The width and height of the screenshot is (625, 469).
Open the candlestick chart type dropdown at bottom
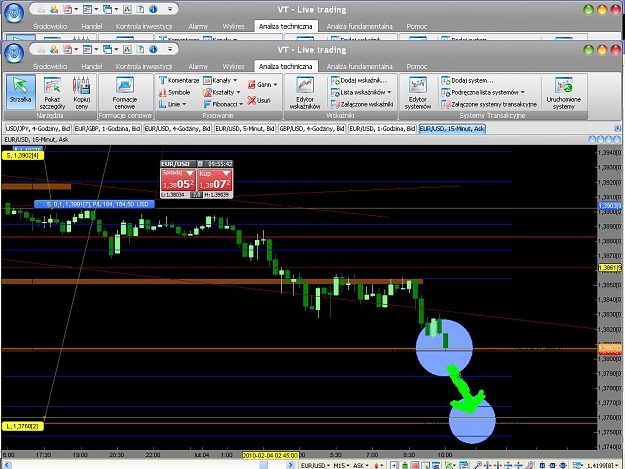click(x=378, y=465)
